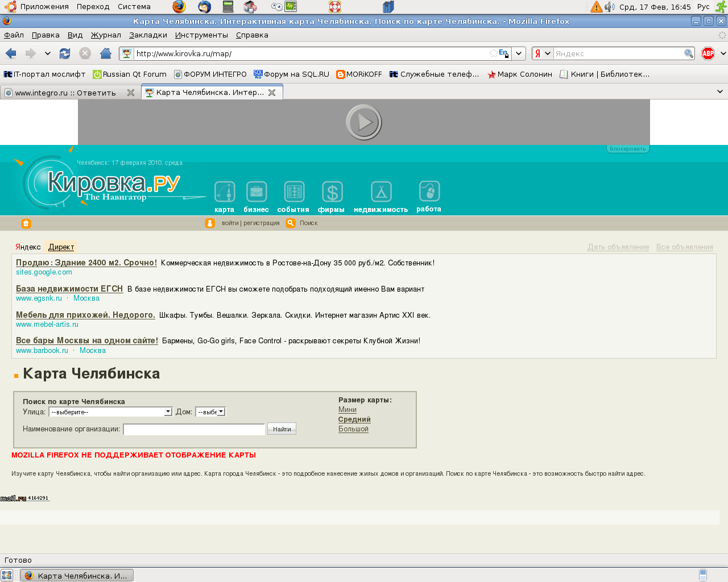Click the 'Рус' keyboard layout indicator
The image size is (728, 582).
(x=704, y=7)
